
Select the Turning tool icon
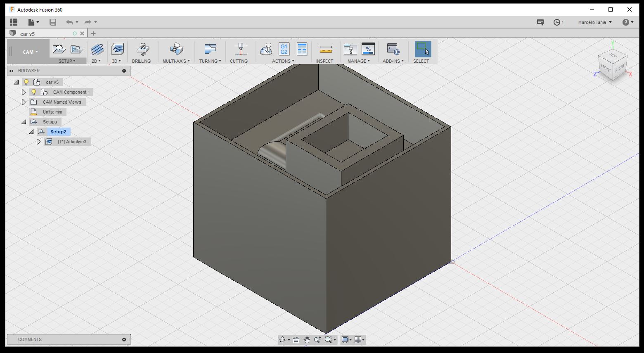pyautogui.click(x=210, y=49)
